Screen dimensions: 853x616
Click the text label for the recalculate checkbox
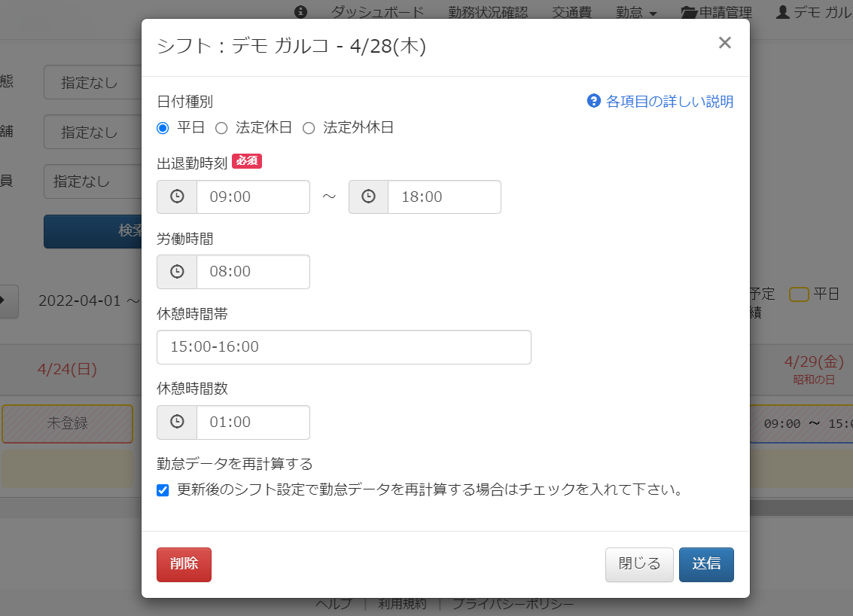(430, 489)
